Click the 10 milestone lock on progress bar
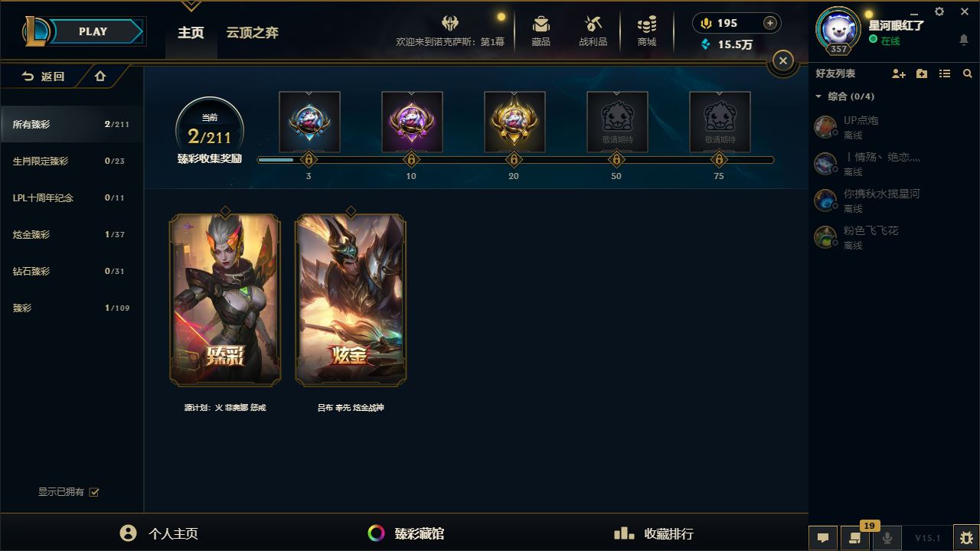This screenshot has width=980, height=551. (411, 160)
